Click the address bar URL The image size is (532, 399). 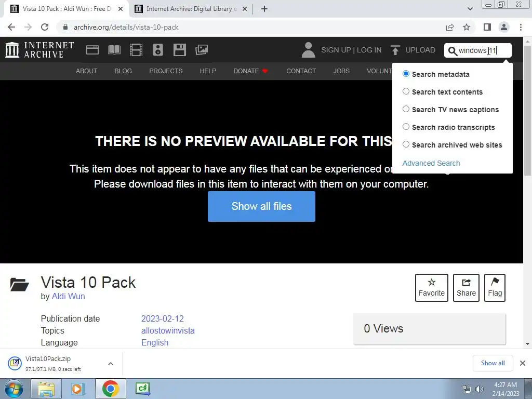pyautogui.click(x=126, y=27)
